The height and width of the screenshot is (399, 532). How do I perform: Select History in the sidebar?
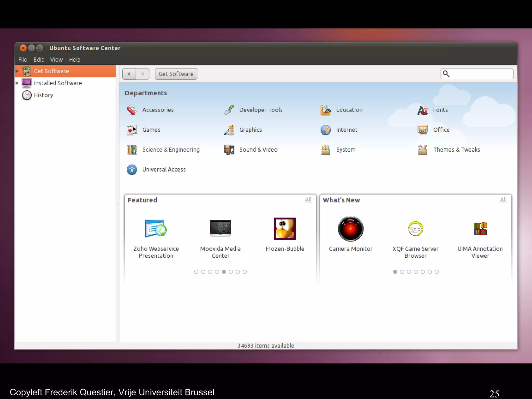coord(43,95)
